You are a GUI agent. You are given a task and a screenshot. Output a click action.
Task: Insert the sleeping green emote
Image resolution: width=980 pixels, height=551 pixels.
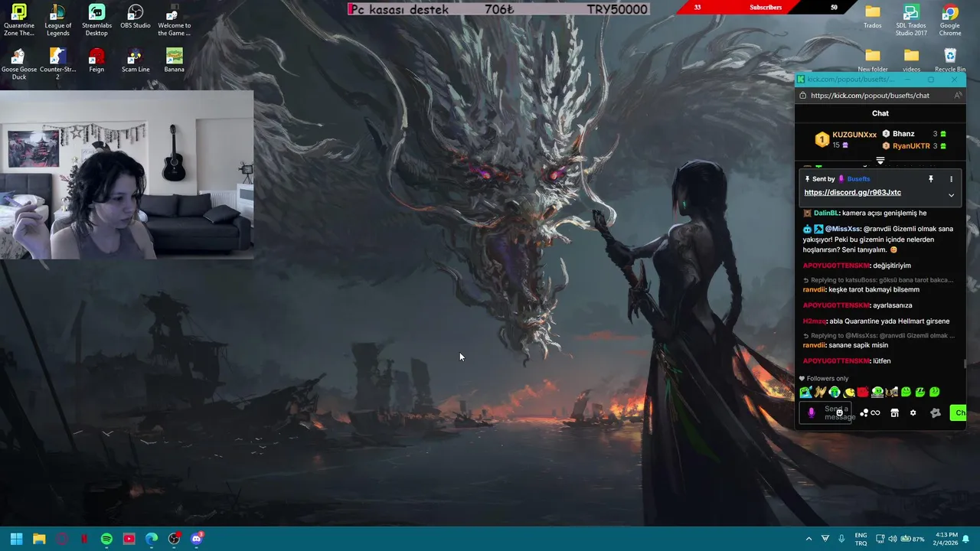click(920, 392)
